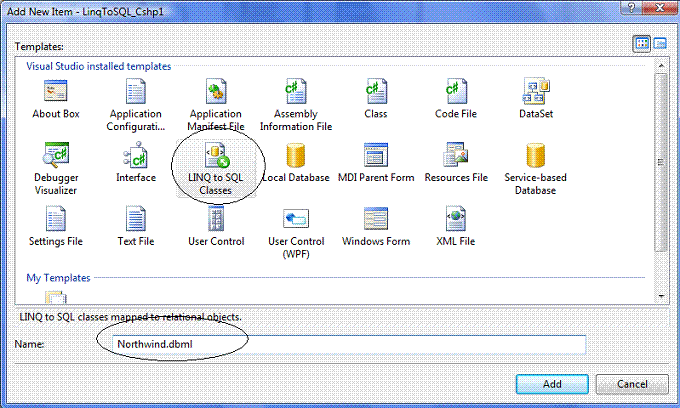Screen dimensions: 680x408
Task: Click the template list scroll-up arrow
Action: coord(661,66)
